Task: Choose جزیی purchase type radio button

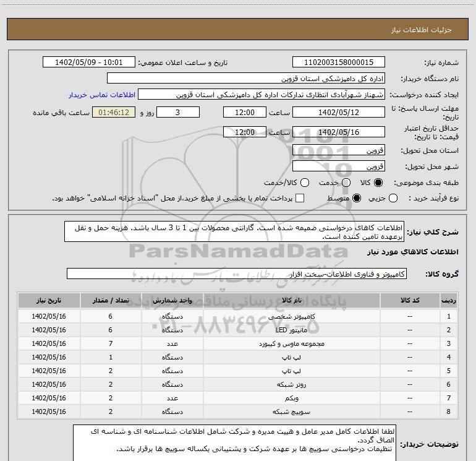Action: pyautogui.click(x=393, y=198)
